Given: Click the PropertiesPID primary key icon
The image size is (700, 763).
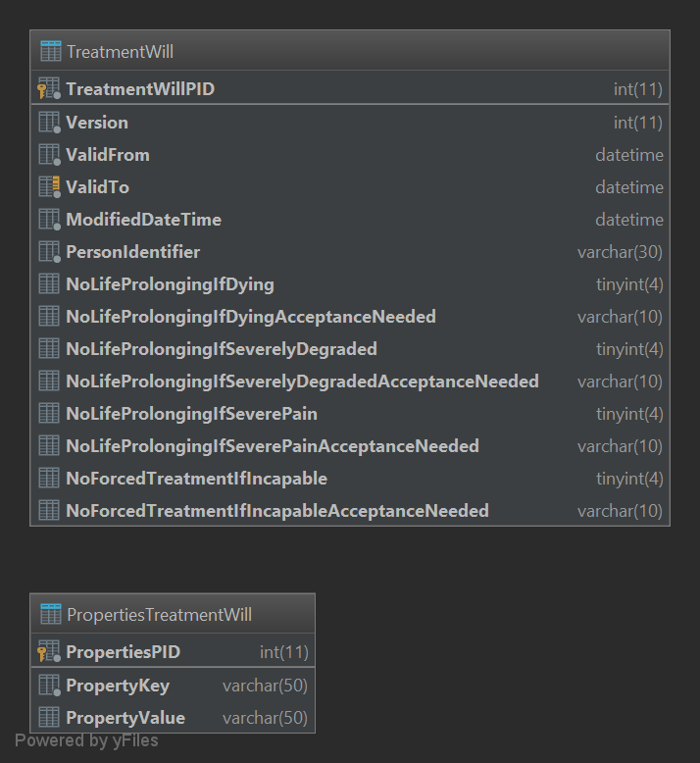Looking at the screenshot, I should pos(49,652).
